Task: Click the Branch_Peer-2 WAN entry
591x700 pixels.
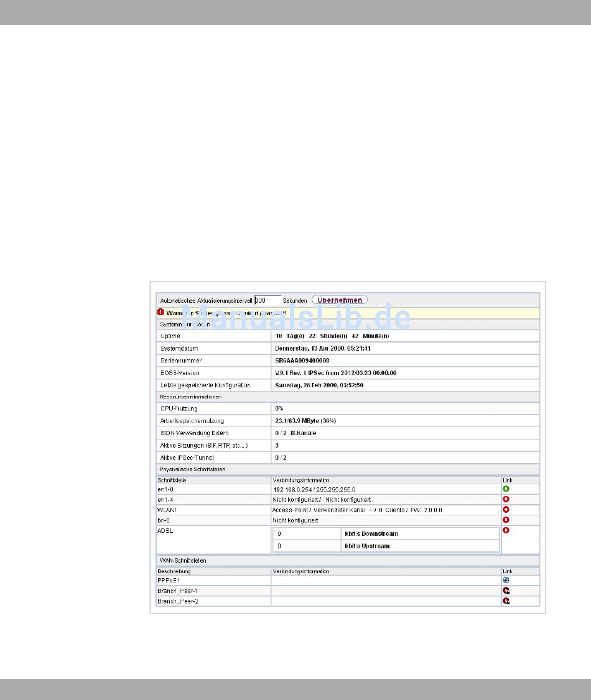Action: [x=178, y=601]
